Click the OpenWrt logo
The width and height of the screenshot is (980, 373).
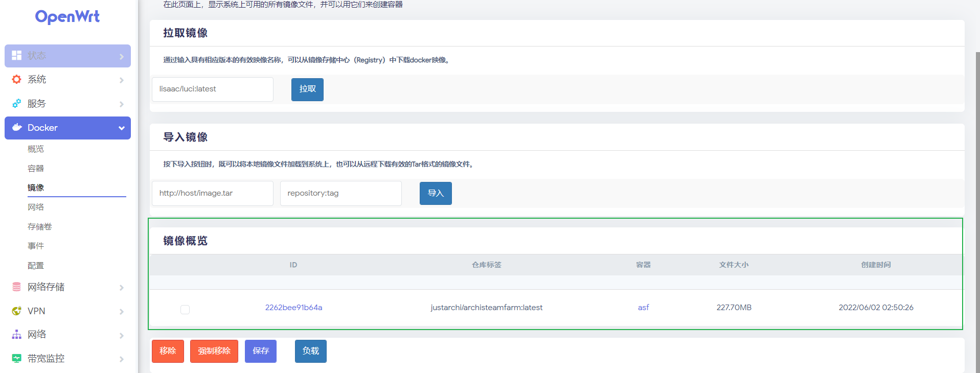(x=67, y=17)
